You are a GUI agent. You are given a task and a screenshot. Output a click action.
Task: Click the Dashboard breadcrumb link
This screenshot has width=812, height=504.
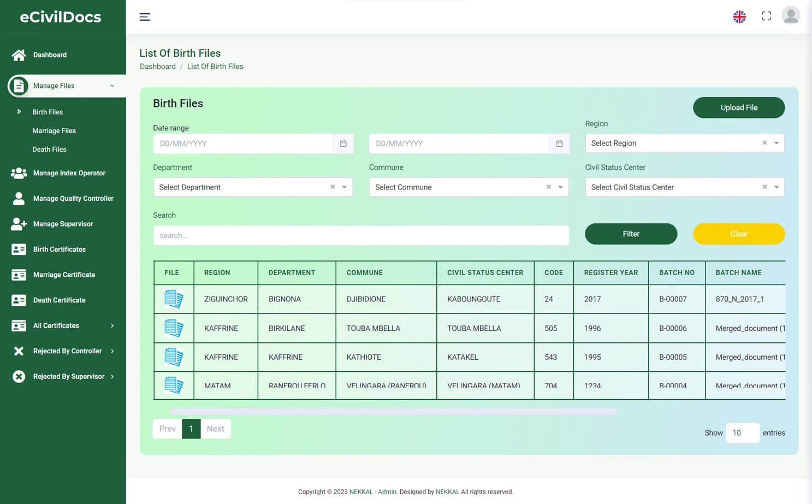[x=157, y=66]
